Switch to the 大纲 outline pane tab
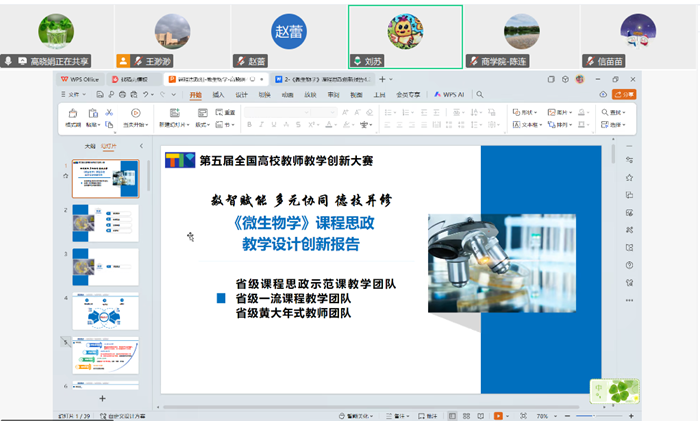Screen dimensions: 700x421 [89, 146]
